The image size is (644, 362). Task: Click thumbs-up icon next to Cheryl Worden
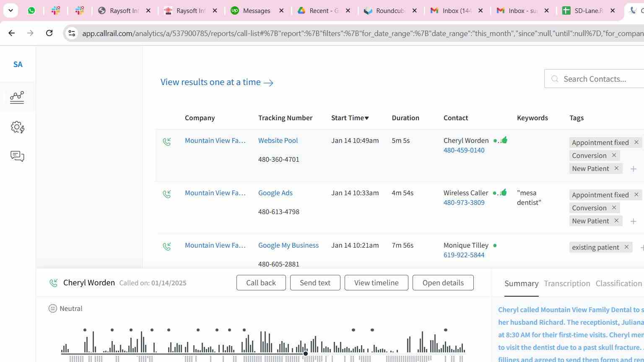tap(504, 140)
